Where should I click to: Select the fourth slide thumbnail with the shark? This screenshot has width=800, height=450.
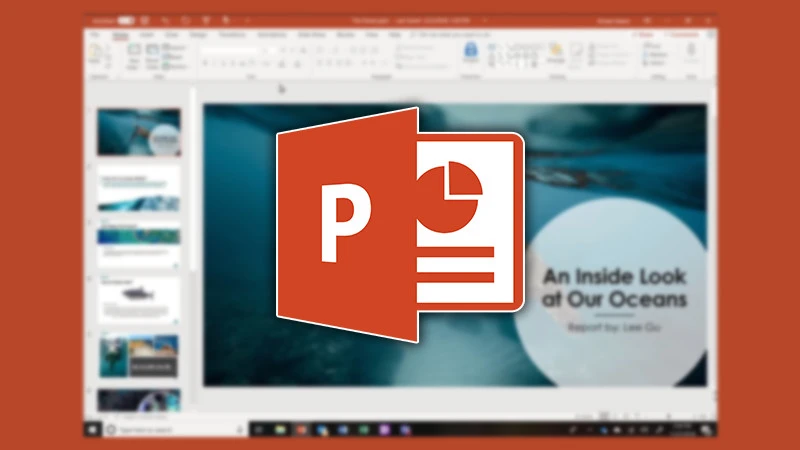139,301
